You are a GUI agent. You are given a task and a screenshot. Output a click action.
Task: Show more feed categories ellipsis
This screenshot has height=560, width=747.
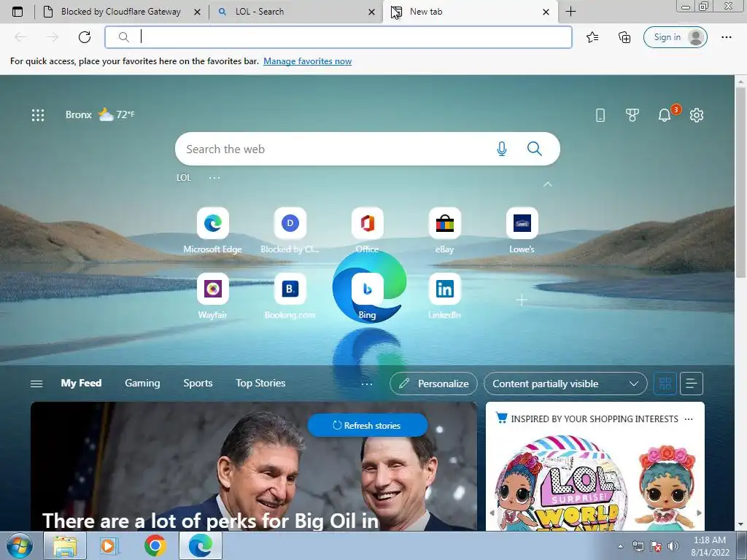(x=367, y=384)
